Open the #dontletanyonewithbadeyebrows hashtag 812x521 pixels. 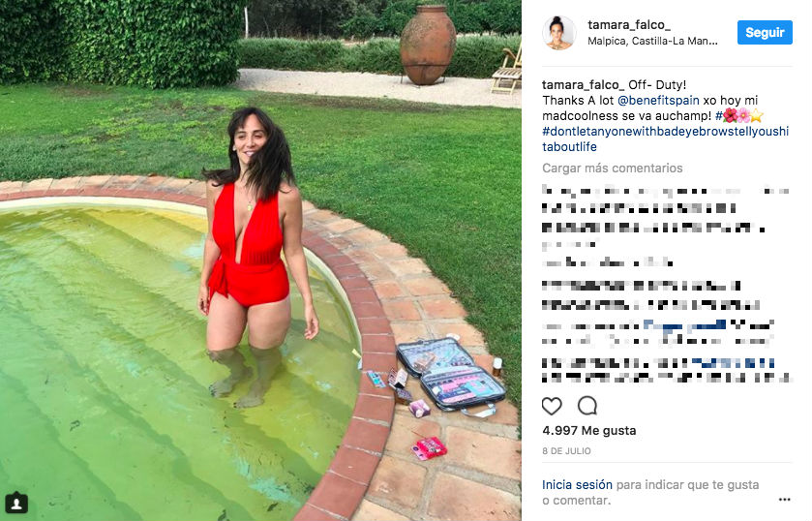[x=666, y=138]
